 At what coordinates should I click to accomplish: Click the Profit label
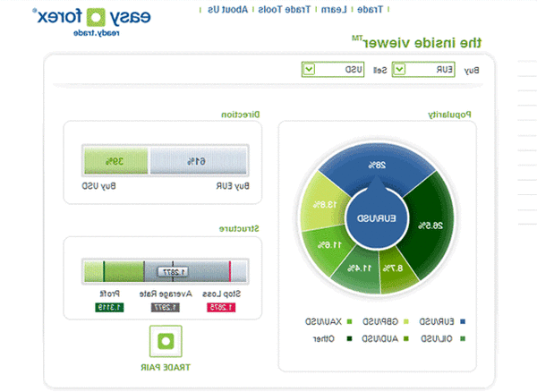pyautogui.click(x=109, y=294)
